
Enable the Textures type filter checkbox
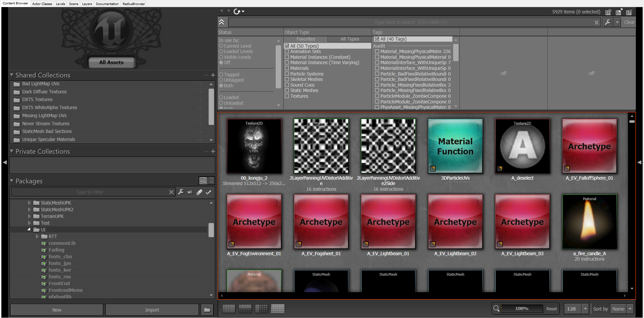pyautogui.click(x=287, y=96)
